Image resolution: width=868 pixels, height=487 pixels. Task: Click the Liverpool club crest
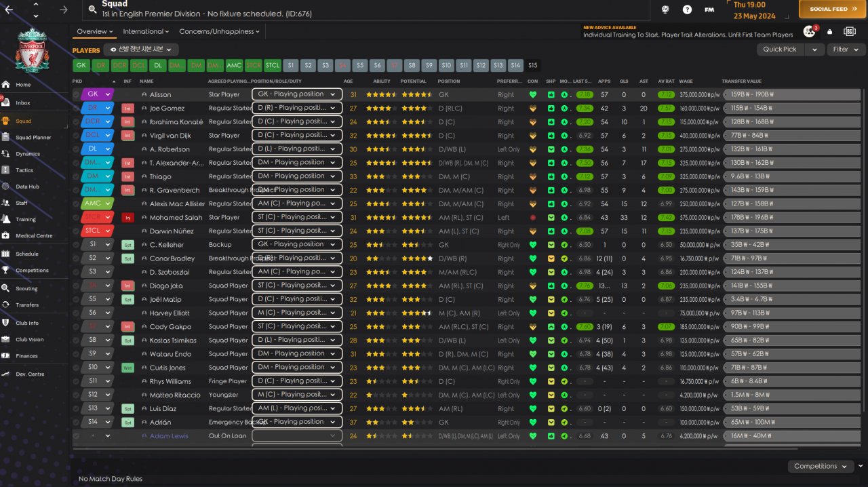tap(31, 51)
